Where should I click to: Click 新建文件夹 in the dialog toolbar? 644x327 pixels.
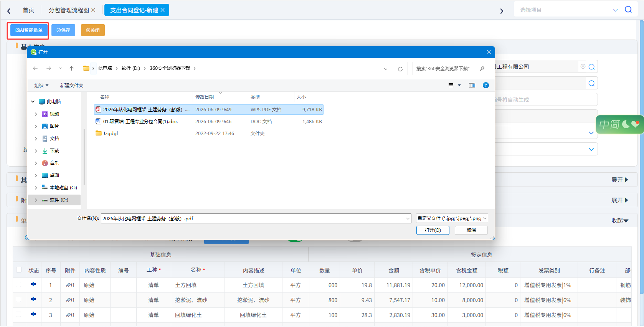[x=71, y=85]
